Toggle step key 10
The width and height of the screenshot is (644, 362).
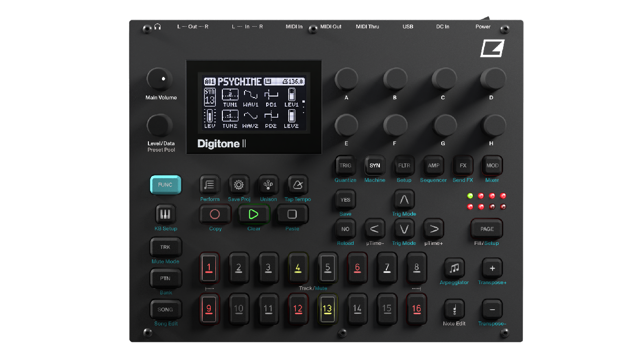[x=238, y=309]
